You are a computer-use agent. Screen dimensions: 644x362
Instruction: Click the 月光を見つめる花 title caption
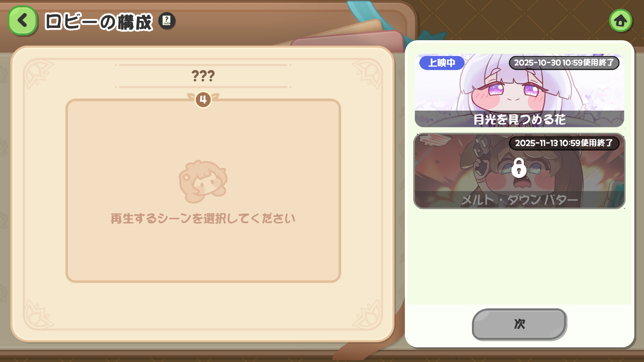click(x=519, y=119)
